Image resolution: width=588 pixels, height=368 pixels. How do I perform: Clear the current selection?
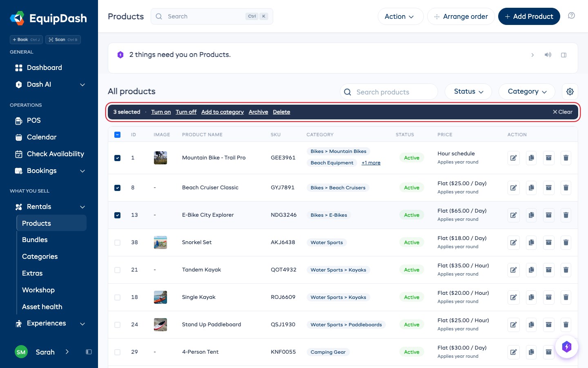(x=563, y=112)
